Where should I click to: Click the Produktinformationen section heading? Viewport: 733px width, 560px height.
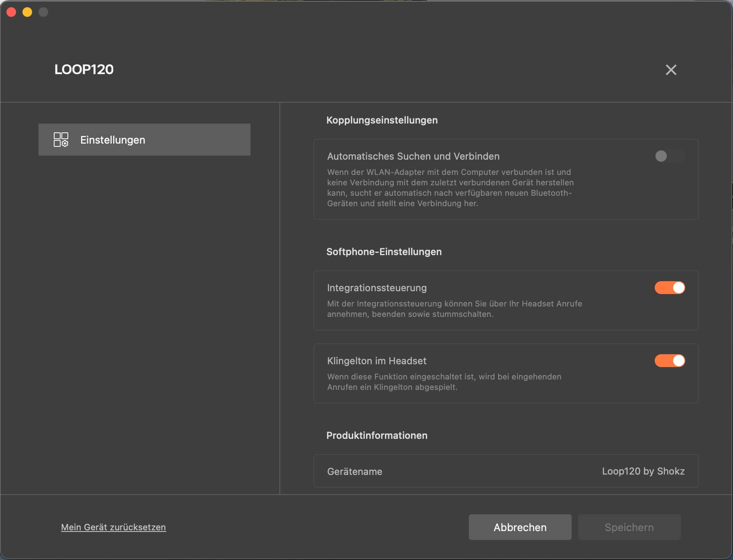coord(377,435)
